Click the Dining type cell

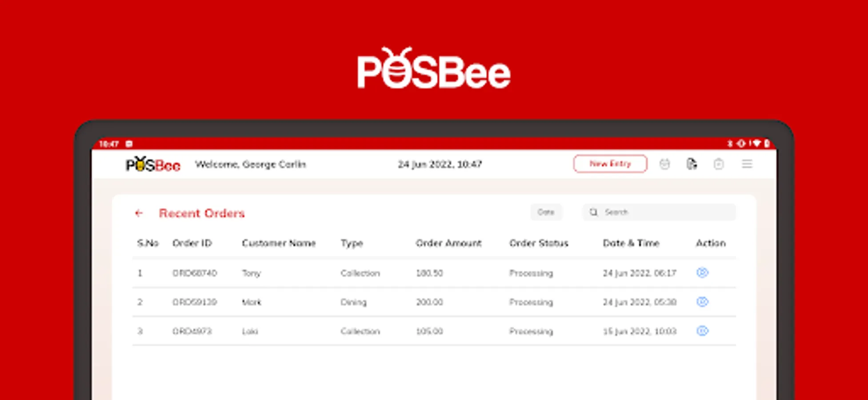tap(354, 302)
